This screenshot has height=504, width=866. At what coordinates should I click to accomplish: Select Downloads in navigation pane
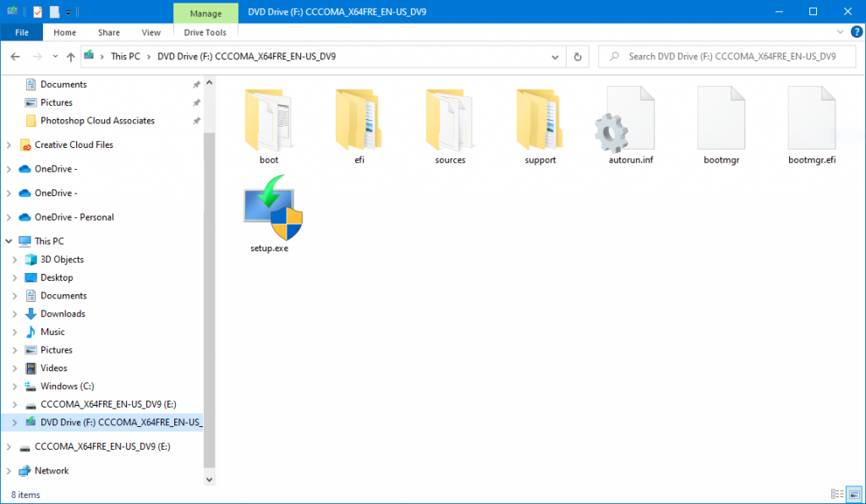(x=63, y=314)
